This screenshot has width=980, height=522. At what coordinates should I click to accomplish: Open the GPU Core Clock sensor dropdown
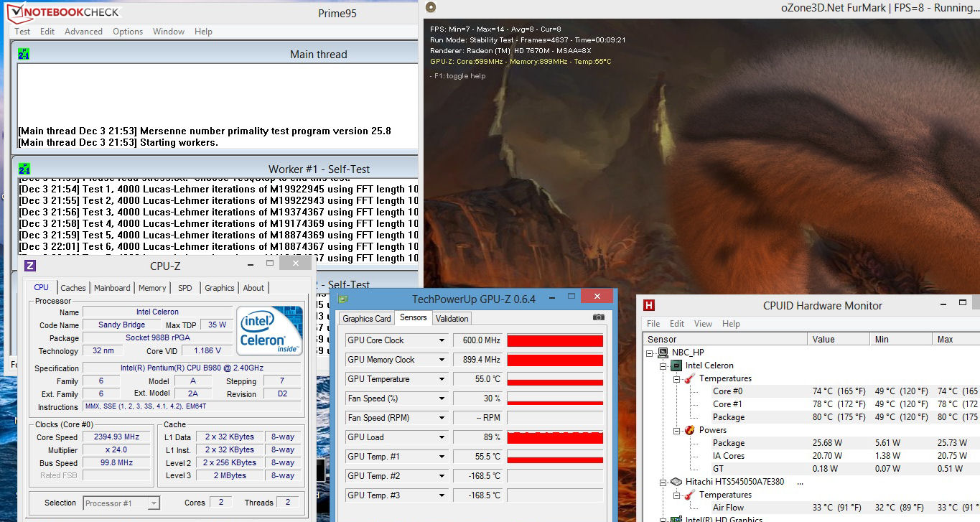tap(442, 340)
